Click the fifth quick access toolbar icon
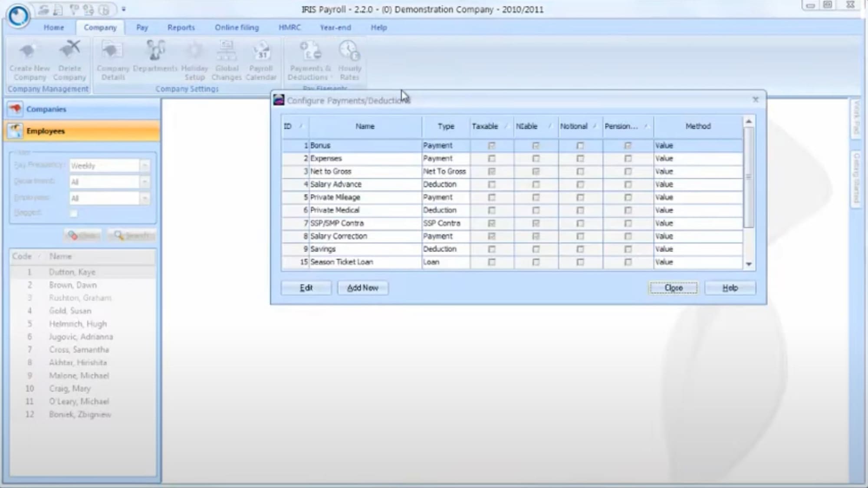The width and height of the screenshot is (868, 488). [104, 10]
